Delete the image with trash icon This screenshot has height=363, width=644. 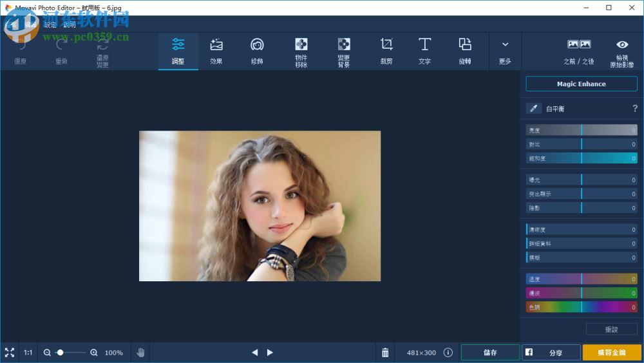(x=385, y=352)
